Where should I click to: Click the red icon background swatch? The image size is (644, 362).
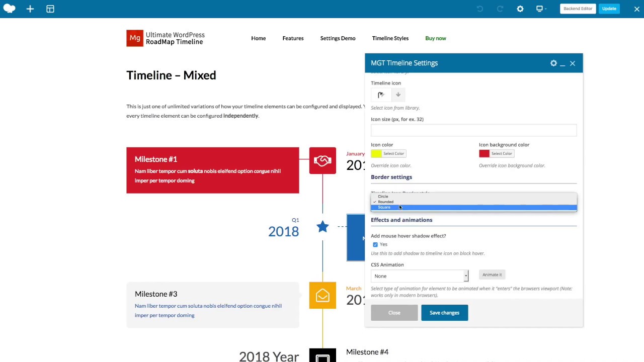pyautogui.click(x=484, y=153)
